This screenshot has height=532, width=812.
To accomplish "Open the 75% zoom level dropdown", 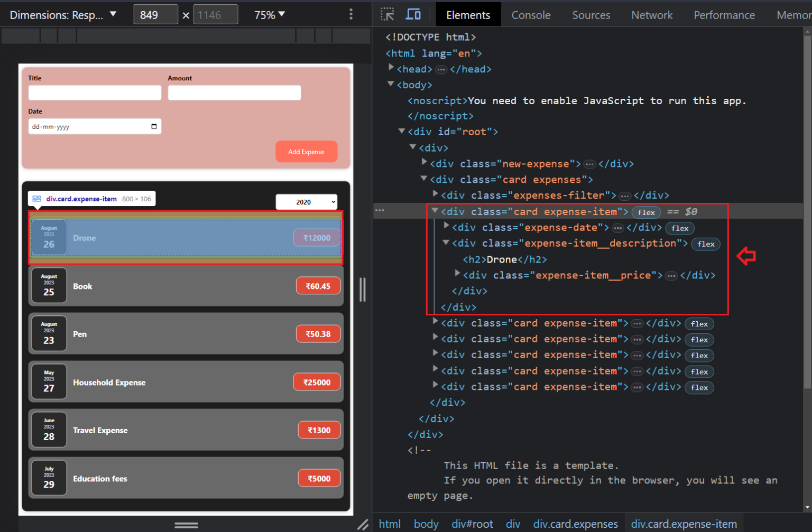I will (x=269, y=14).
